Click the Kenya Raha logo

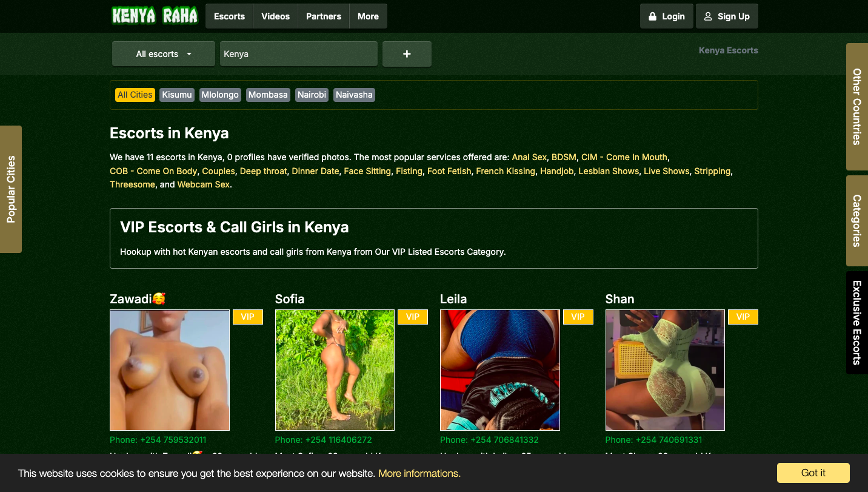coord(155,16)
